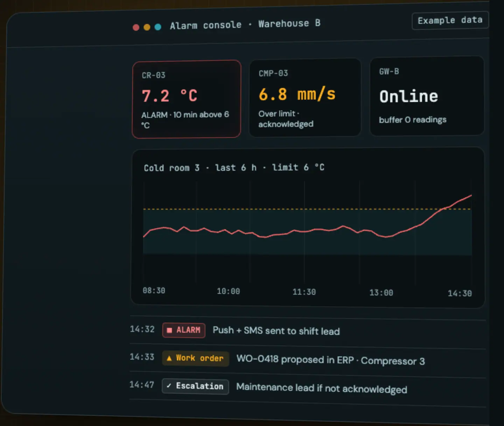Click the 'Alarm console · Warehouse B' title

click(x=245, y=24)
